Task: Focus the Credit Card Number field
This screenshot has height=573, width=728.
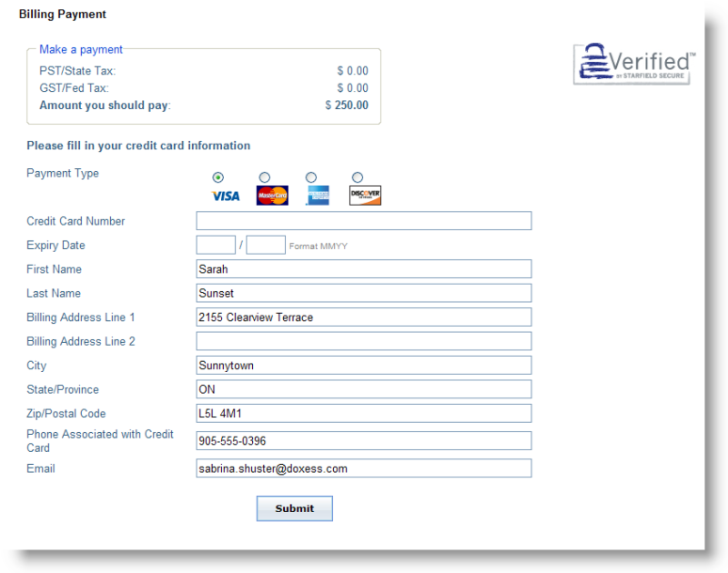Action: [x=364, y=221]
